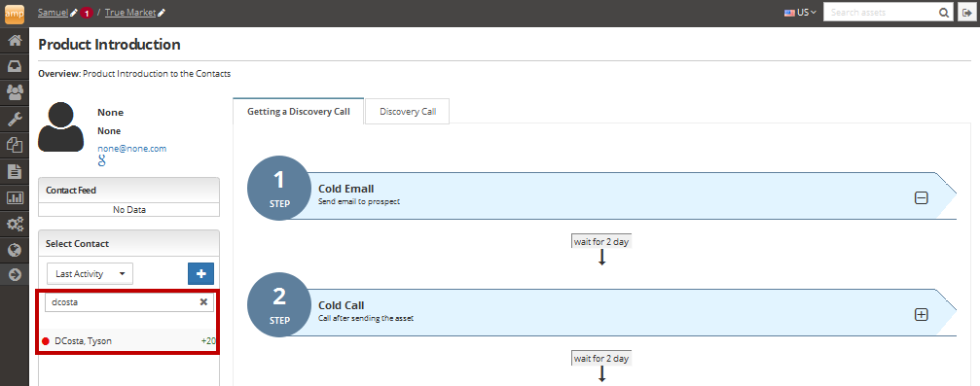The height and width of the screenshot is (386, 980).
Task: Expand the Cold Call step
Action: tap(921, 315)
